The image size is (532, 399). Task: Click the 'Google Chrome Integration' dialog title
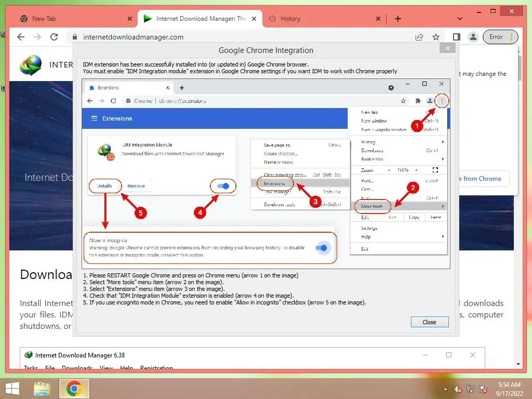coord(265,50)
